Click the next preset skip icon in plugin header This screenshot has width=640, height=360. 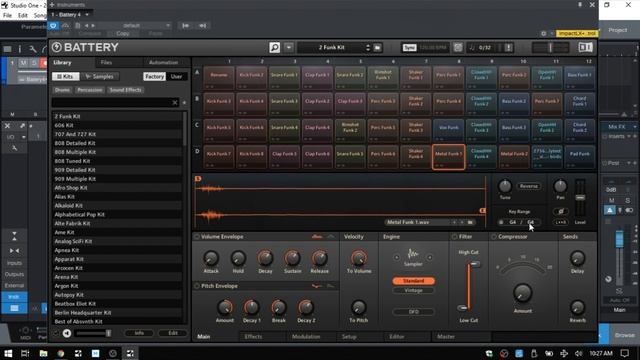(x=202, y=25)
